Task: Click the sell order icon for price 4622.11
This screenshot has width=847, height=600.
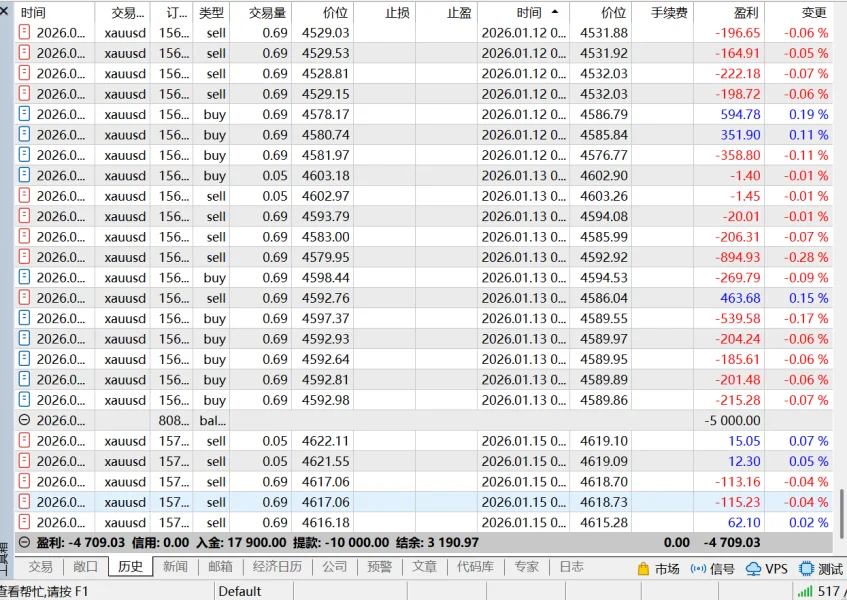Action: [x=24, y=441]
